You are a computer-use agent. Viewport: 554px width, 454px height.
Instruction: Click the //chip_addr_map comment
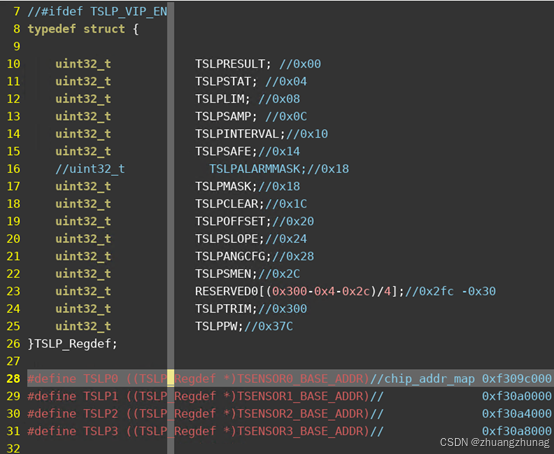422,379
